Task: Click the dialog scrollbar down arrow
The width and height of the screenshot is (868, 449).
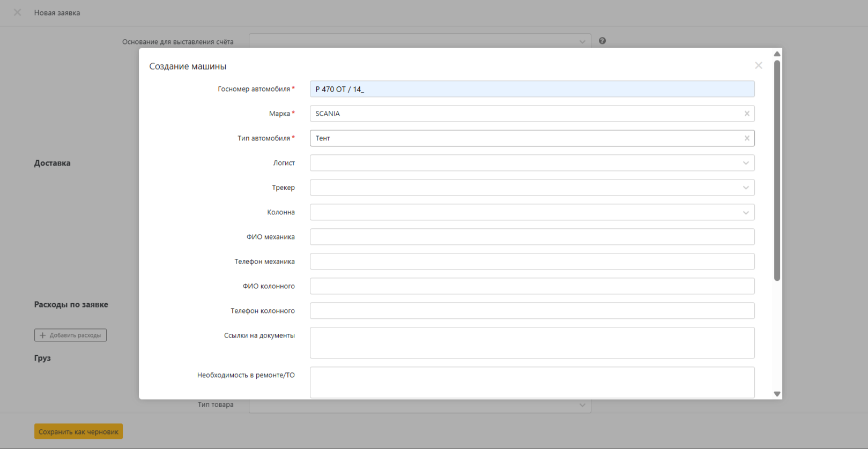Action: [777, 394]
